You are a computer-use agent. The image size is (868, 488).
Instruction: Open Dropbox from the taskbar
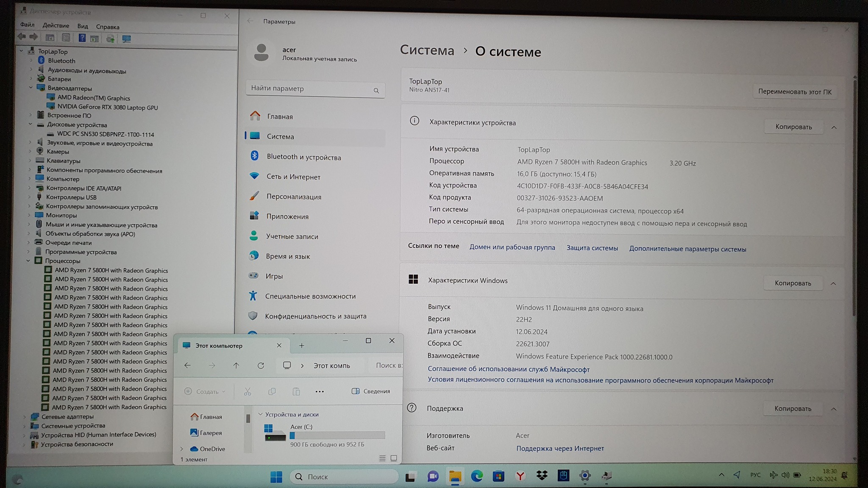click(x=542, y=476)
